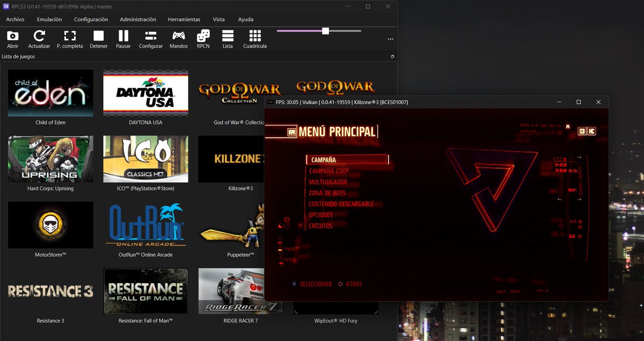Click the SELECCIONAR prompt in game window
The height and width of the screenshot is (341, 644).
(312, 284)
